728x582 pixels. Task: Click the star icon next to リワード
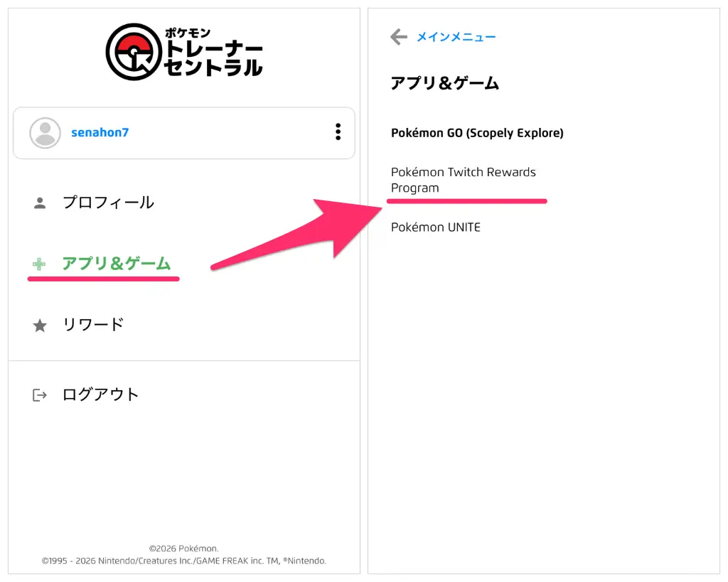coord(40,325)
